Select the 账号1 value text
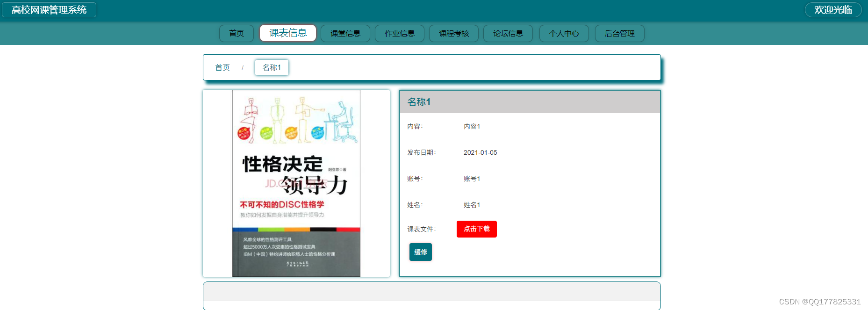 pyautogui.click(x=472, y=179)
